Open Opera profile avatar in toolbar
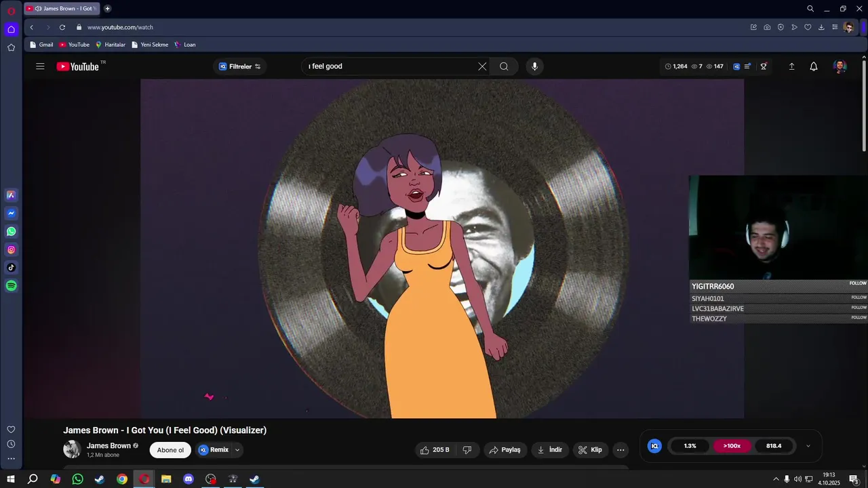The height and width of the screenshot is (488, 868). coord(849,27)
